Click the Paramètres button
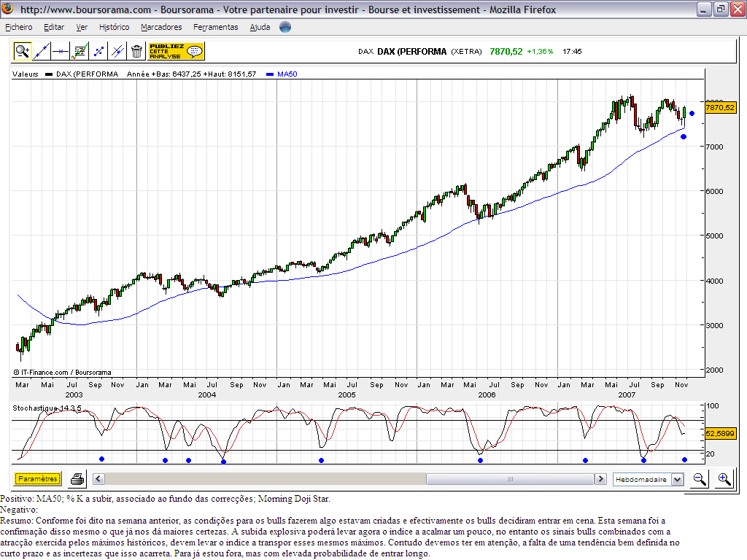 (38, 478)
